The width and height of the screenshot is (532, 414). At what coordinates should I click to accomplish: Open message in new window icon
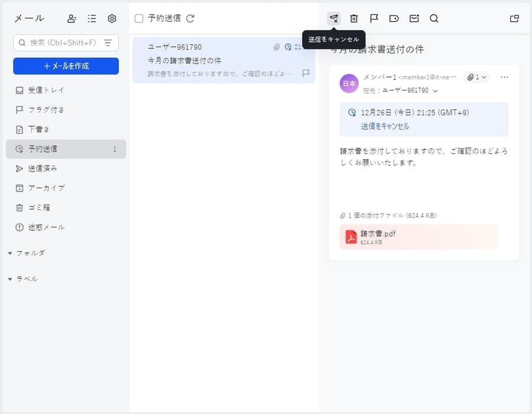click(x=514, y=18)
